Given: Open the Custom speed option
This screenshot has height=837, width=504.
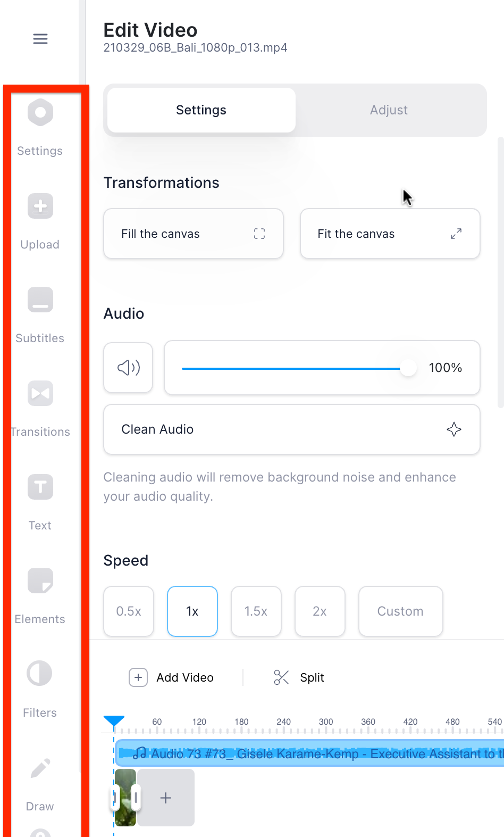Looking at the screenshot, I should [401, 611].
